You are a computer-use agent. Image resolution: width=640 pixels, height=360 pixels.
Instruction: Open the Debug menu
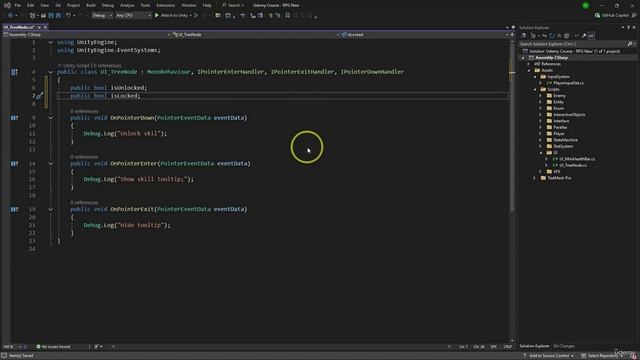pyautogui.click(x=108, y=5)
